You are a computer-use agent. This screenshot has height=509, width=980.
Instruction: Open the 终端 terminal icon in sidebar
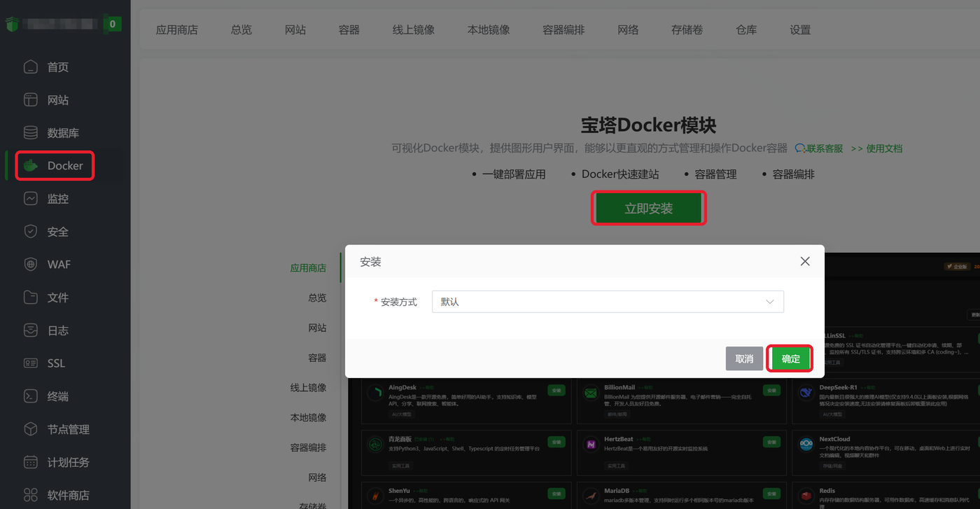click(x=30, y=396)
